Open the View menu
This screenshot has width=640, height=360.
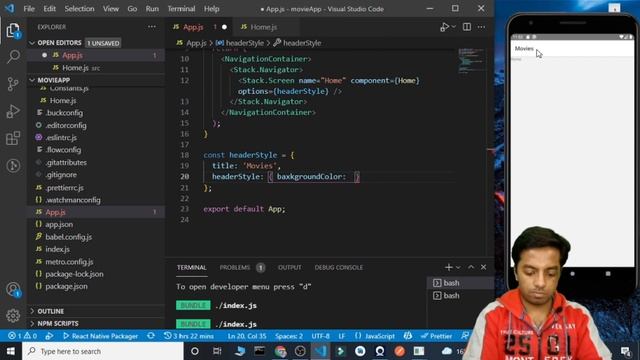click(x=111, y=9)
